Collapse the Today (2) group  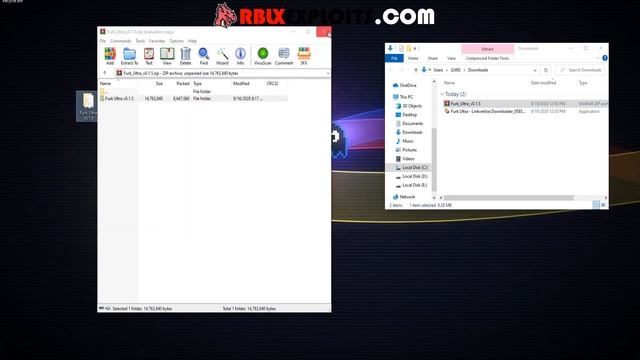tap(442, 94)
